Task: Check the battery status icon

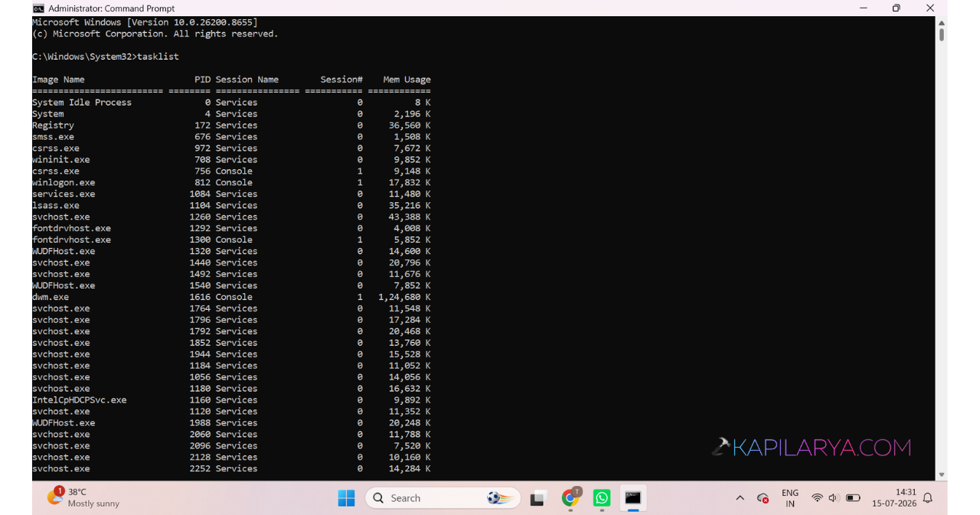Action: (x=853, y=498)
